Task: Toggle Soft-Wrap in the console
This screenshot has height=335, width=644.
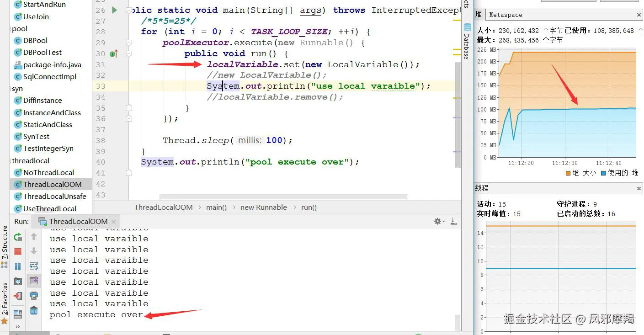Action: [34, 266]
